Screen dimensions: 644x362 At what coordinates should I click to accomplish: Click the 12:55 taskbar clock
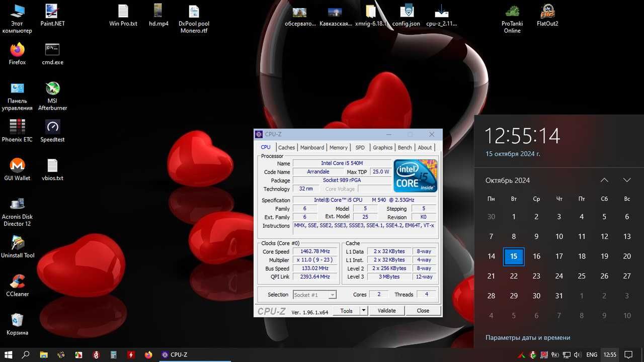click(610, 354)
